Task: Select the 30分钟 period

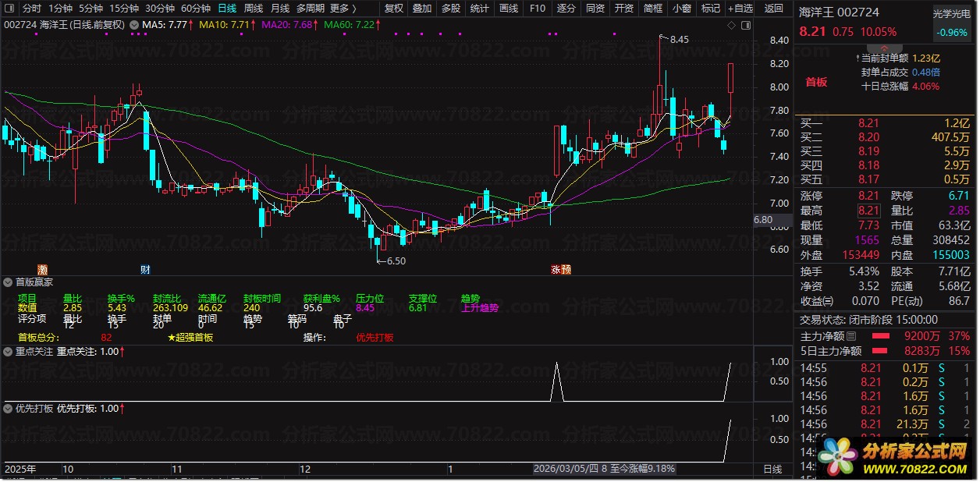Action: tap(159, 9)
